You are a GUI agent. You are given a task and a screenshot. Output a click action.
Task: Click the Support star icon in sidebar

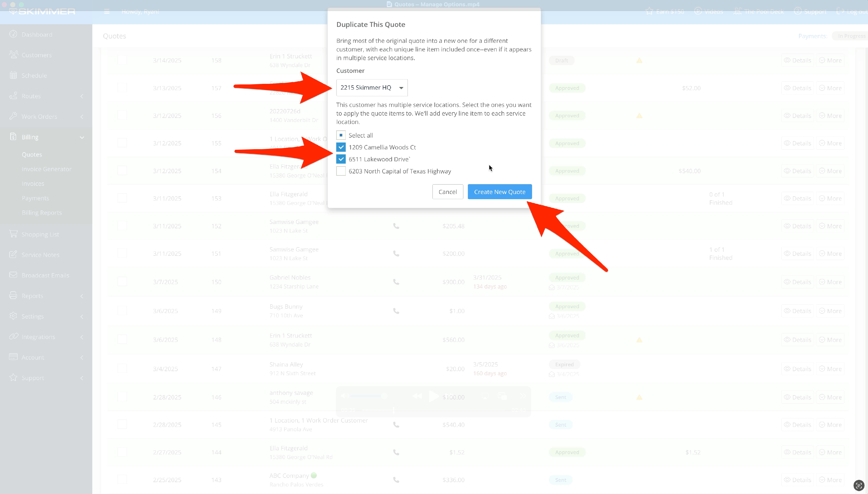coord(13,377)
